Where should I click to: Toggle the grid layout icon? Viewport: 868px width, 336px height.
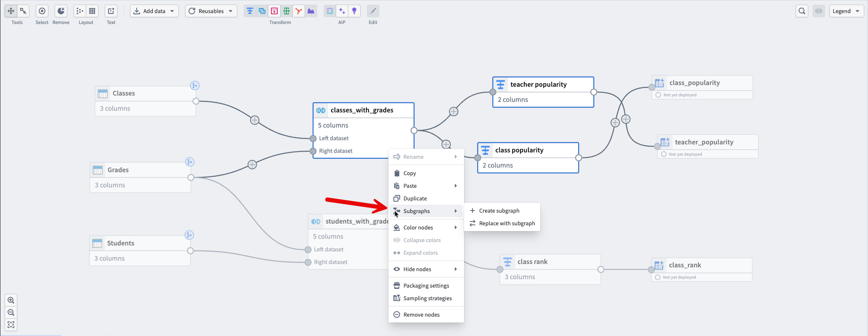[x=92, y=11]
